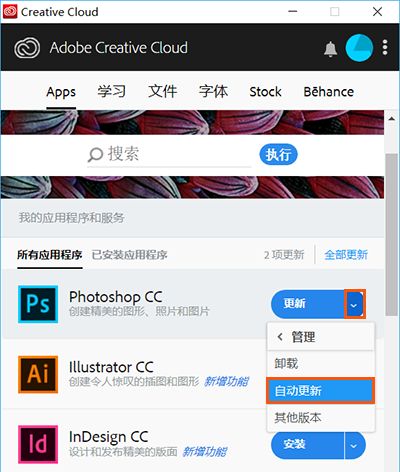The image size is (400, 472).
Task: Select the 已安装应用程序 tab
Action: click(129, 255)
